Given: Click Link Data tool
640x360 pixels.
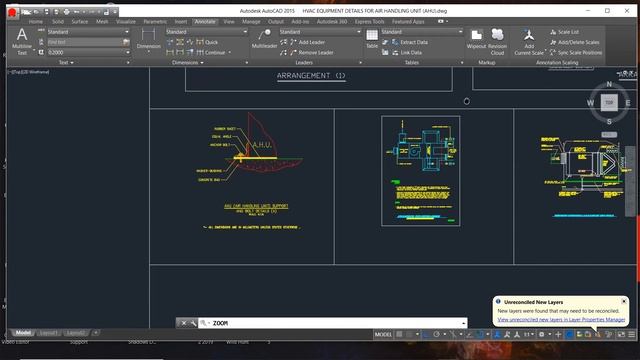Looking at the screenshot, I should (x=407, y=53).
